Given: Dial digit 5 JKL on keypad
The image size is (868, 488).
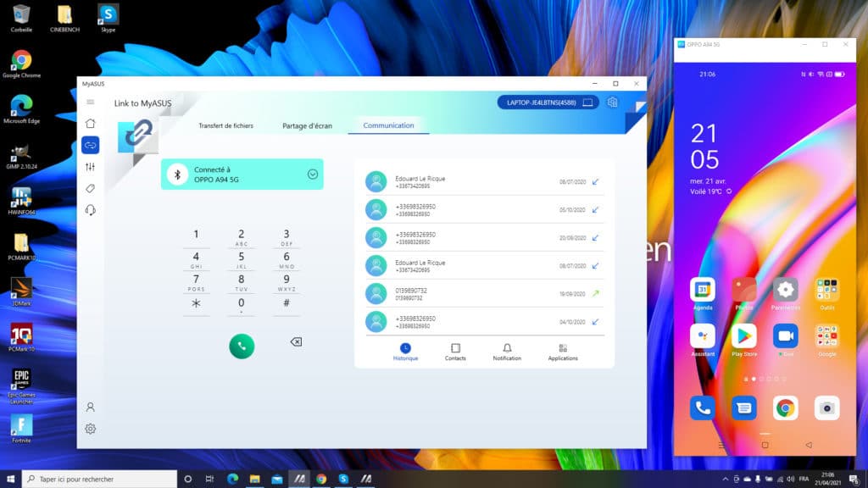Looking at the screenshot, I should pyautogui.click(x=242, y=259).
